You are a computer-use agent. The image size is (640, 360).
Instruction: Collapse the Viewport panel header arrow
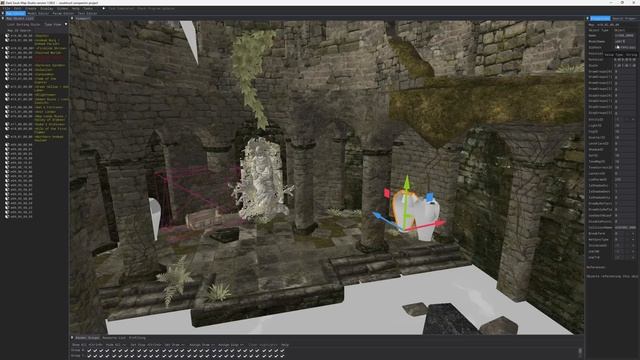[72, 18]
